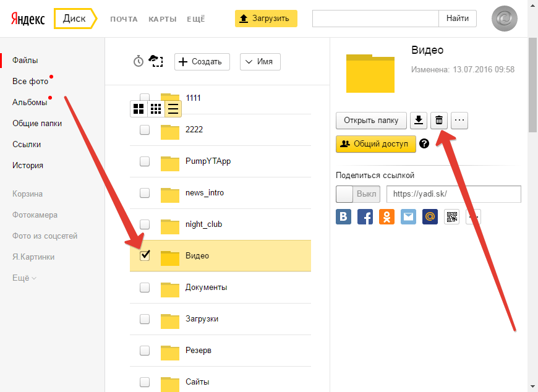
Task: Click the history clock icon
Action: pos(139,61)
